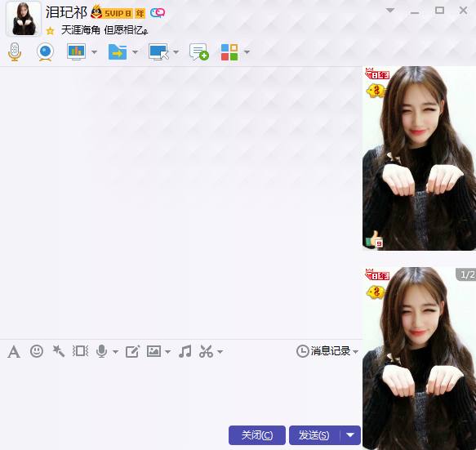
Task: Click the window shake icon
Action: 80,351
